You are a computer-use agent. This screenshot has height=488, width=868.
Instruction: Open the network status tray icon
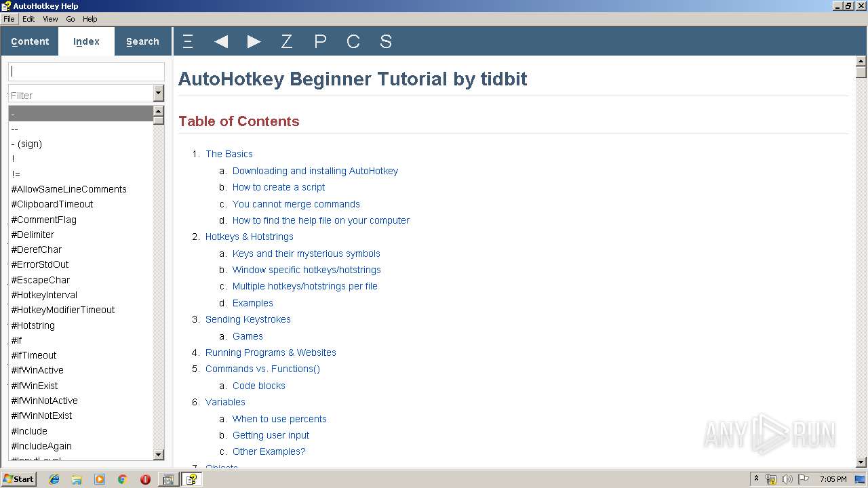tap(771, 479)
